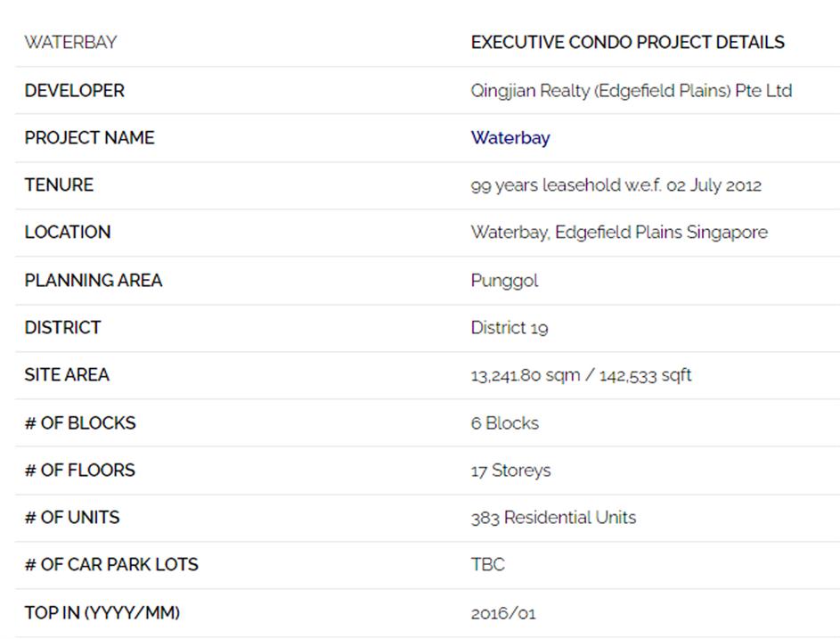840x639 pixels.
Task: Select the DEVELOPER row label
Action: 74,91
